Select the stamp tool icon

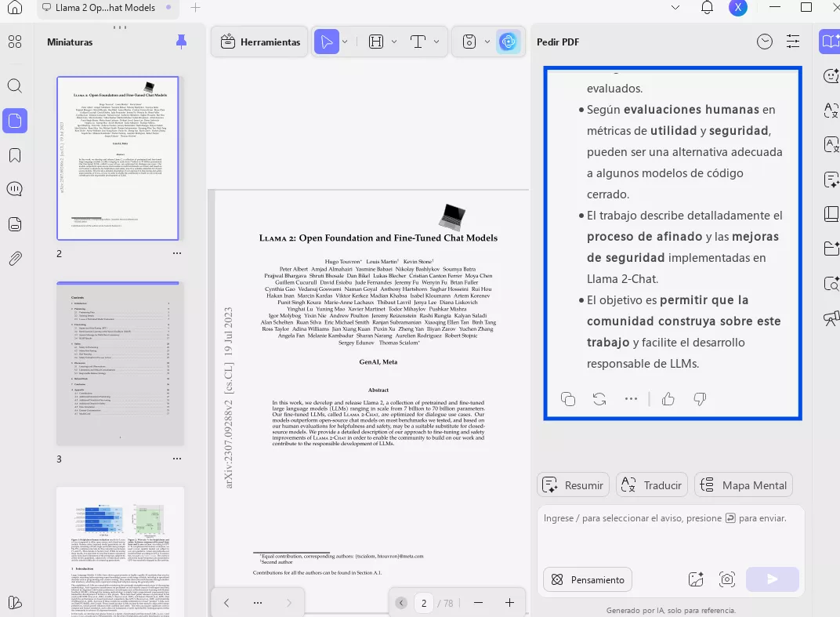(x=469, y=42)
